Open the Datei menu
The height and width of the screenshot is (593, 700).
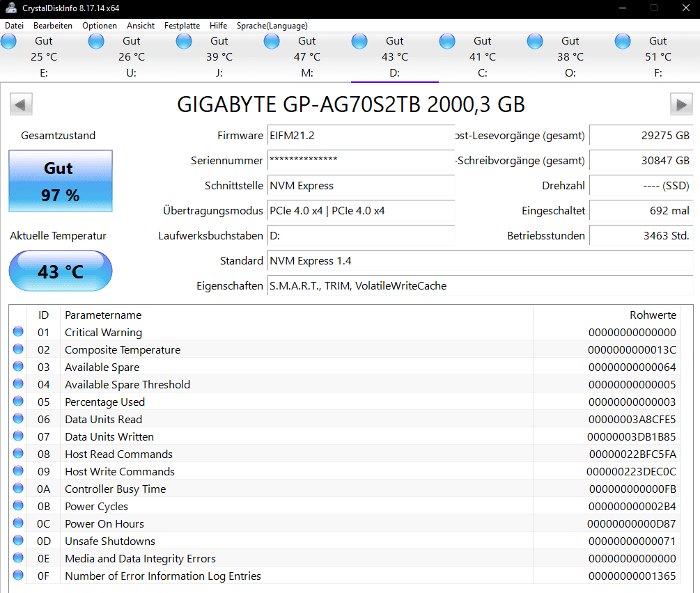(x=15, y=26)
